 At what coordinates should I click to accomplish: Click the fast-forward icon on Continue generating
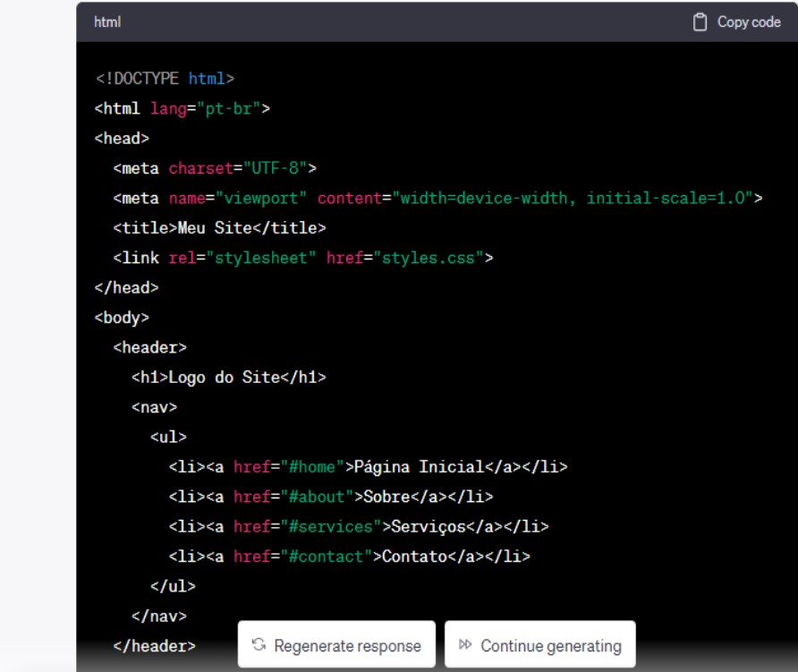point(465,645)
